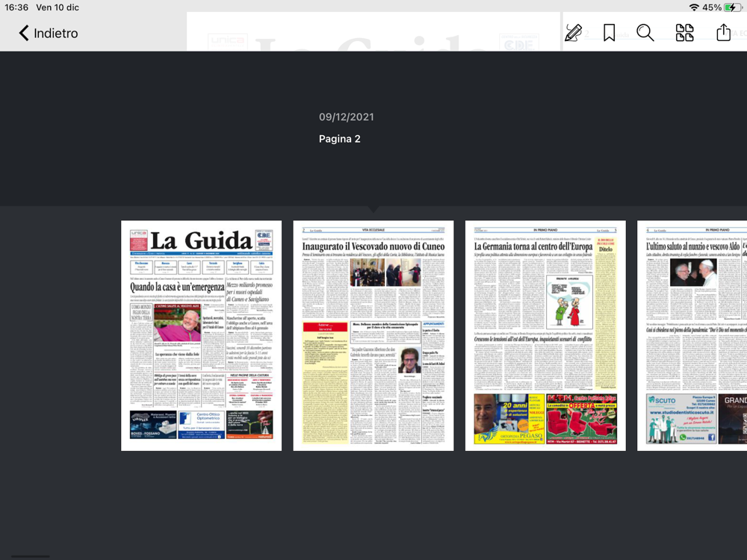
Task: Tap the MTM Centro Poltrone Relax ad
Action: click(581, 419)
